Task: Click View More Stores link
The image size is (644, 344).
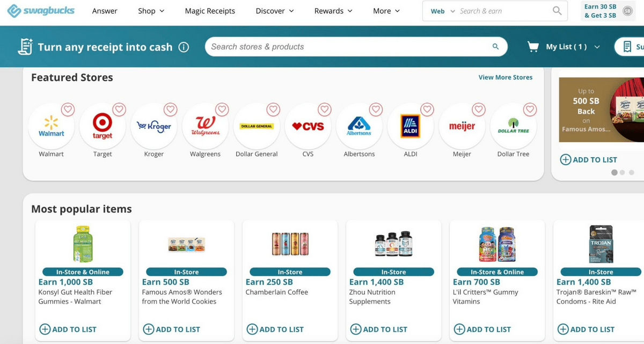Action: [506, 77]
